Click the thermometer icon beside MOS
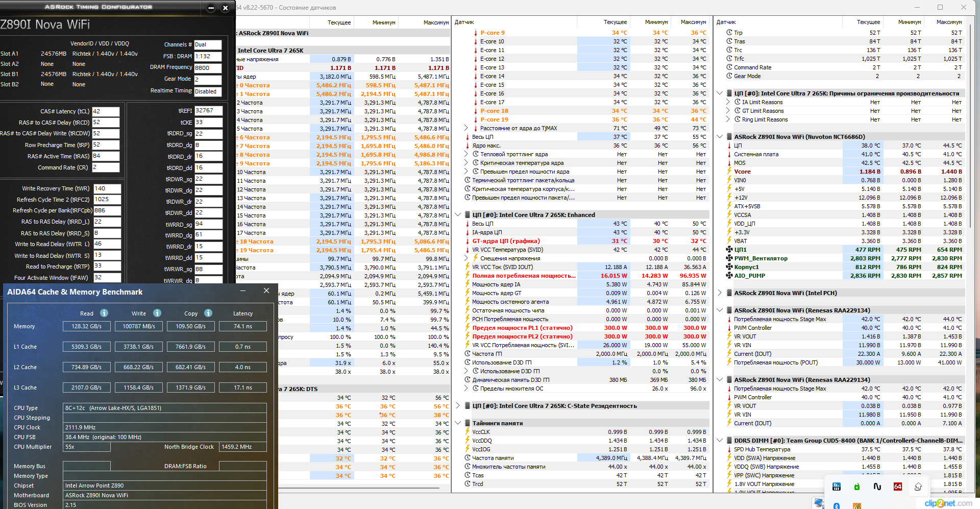Image resolution: width=980 pixels, height=509 pixels. point(729,163)
